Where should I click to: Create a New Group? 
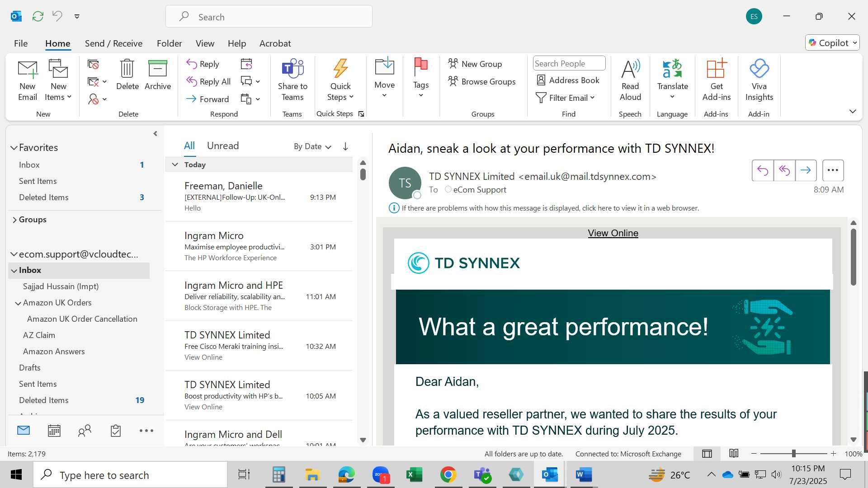[475, 64]
